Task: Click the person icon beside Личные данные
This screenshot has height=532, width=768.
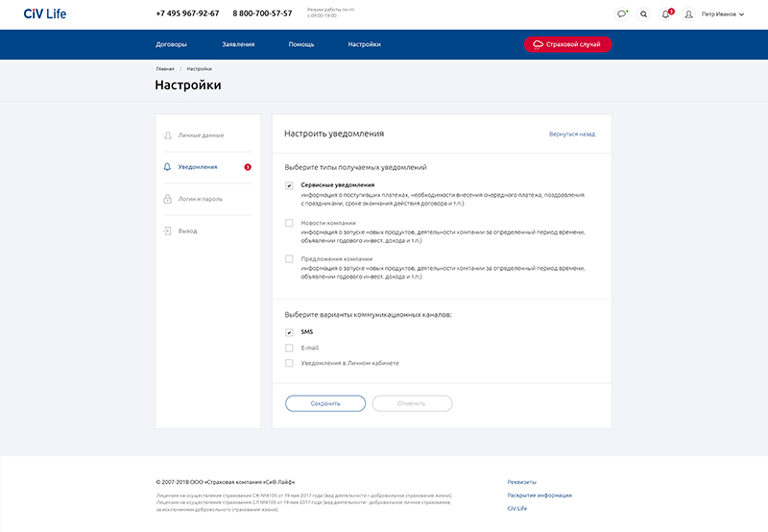Action: (x=167, y=135)
